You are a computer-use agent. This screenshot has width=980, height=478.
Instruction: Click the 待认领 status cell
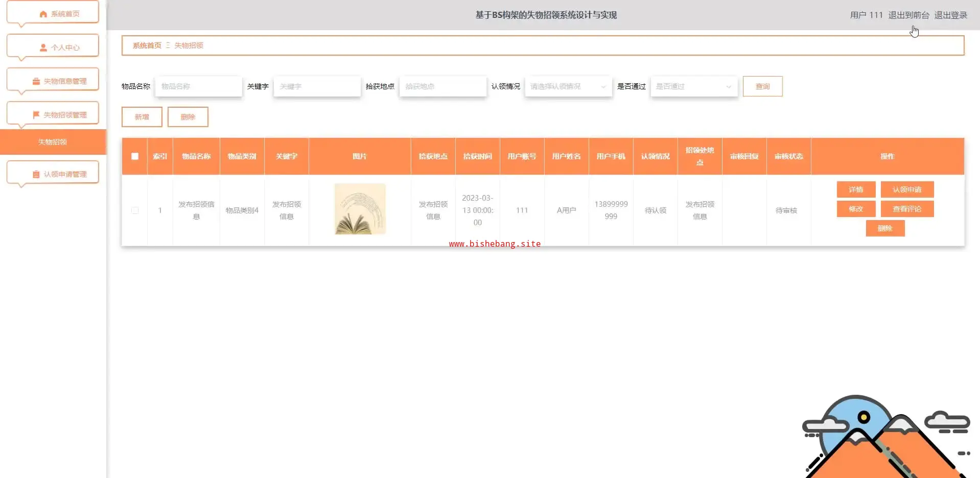pyautogui.click(x=656, y=210)
